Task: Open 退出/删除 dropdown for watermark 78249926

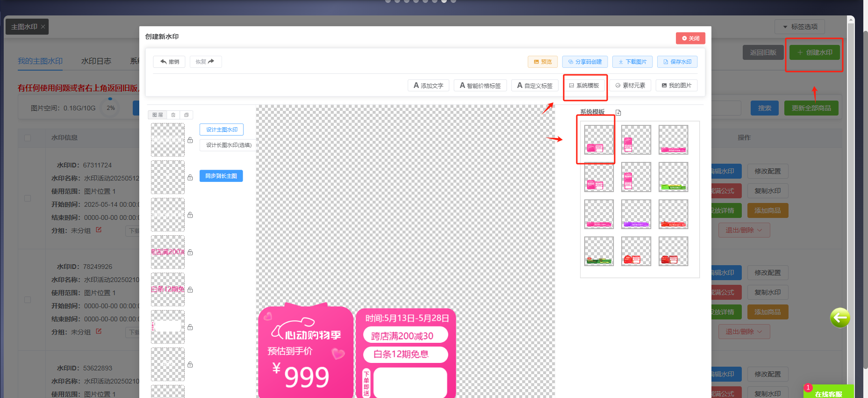Action: point(744,332)
